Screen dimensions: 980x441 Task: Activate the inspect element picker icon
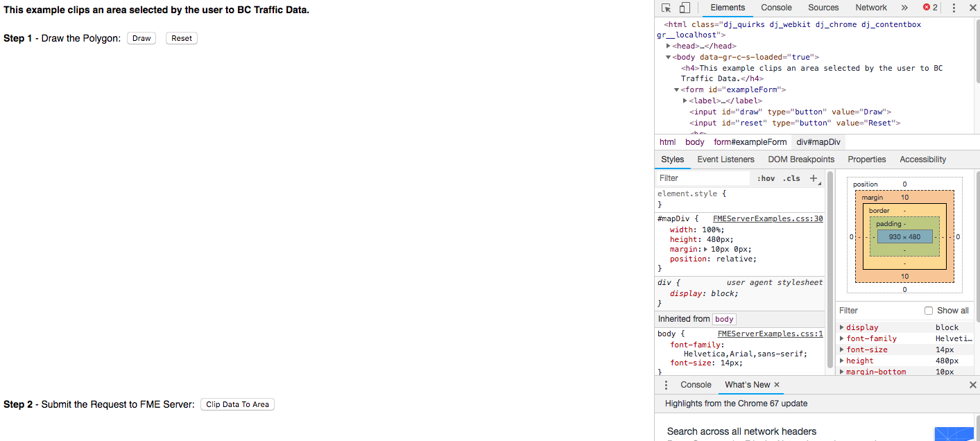click(x=666, y=8)
